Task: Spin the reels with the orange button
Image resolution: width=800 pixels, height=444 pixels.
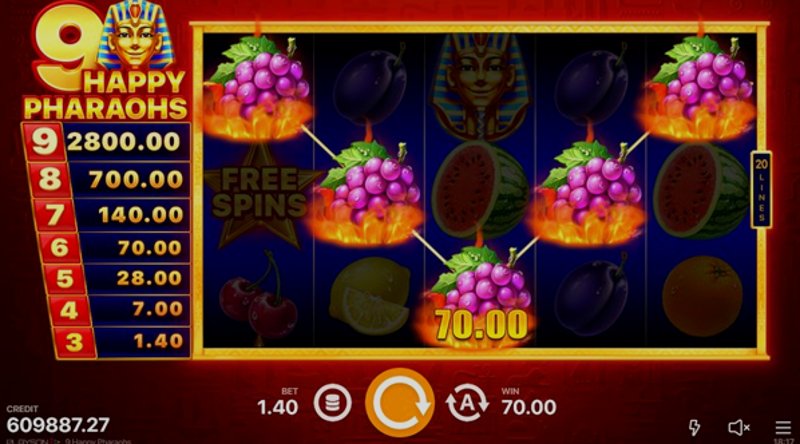Action: (400, 402)
